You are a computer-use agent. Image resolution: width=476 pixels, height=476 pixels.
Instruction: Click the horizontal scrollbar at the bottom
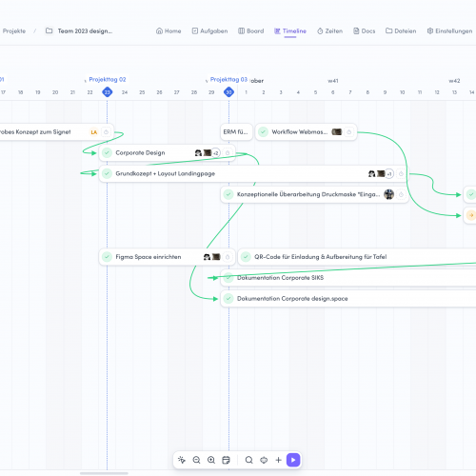[x=104, y=473]
